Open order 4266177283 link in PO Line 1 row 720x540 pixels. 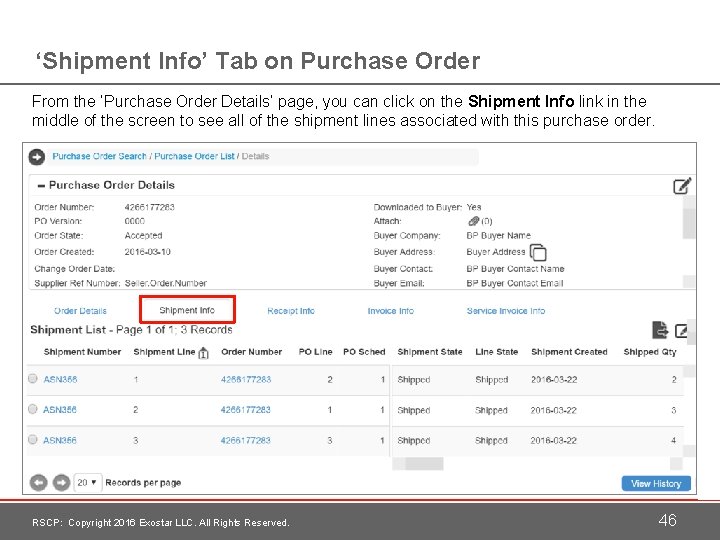246,410
